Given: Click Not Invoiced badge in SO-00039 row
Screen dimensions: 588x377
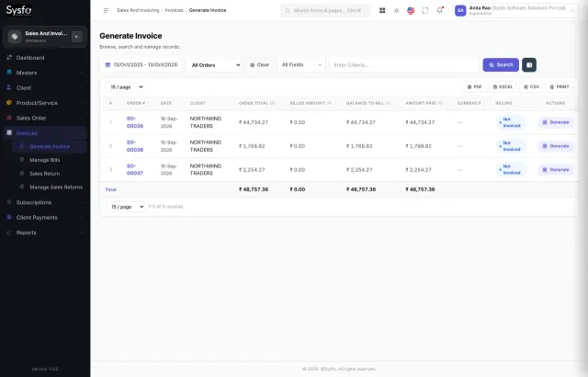Looking at the screenshot, I should point(511,122).
